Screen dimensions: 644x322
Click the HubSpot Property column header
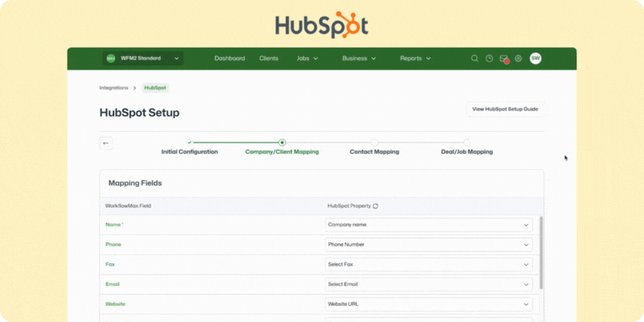[x=349, y=206]
